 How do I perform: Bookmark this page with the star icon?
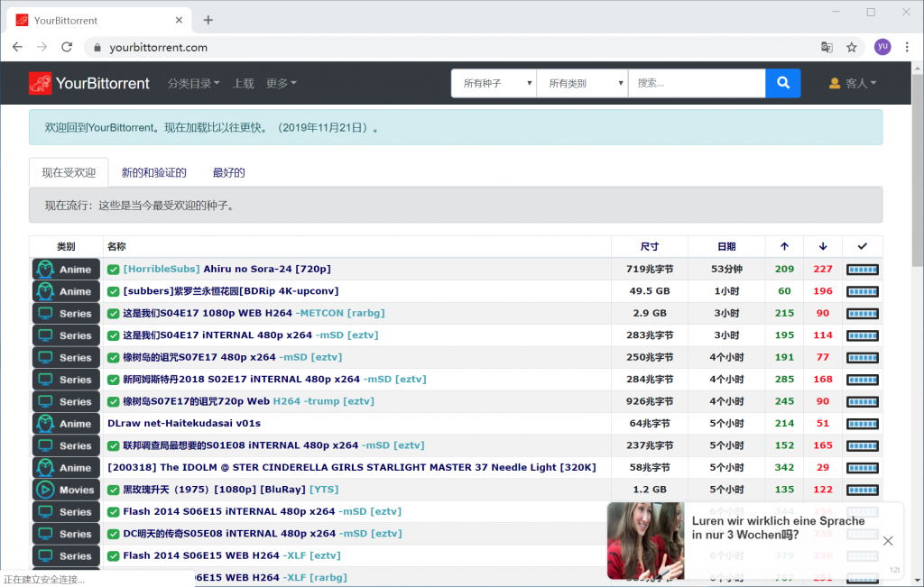pos(851,48)
